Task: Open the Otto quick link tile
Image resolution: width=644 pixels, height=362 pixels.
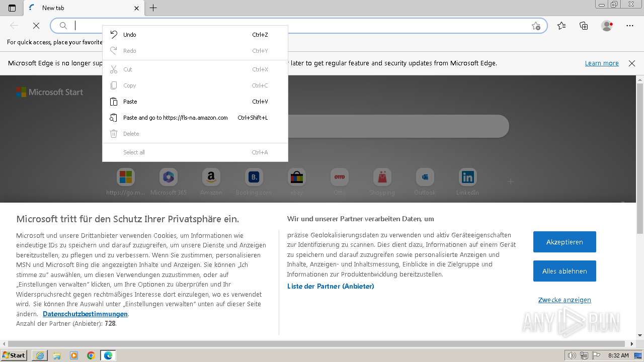Action: point(340,182)
